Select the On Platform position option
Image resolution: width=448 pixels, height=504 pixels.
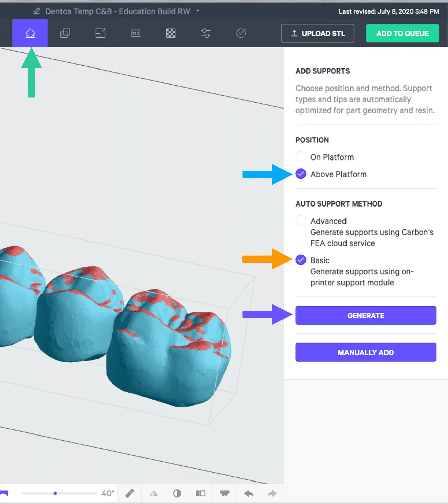301,157
